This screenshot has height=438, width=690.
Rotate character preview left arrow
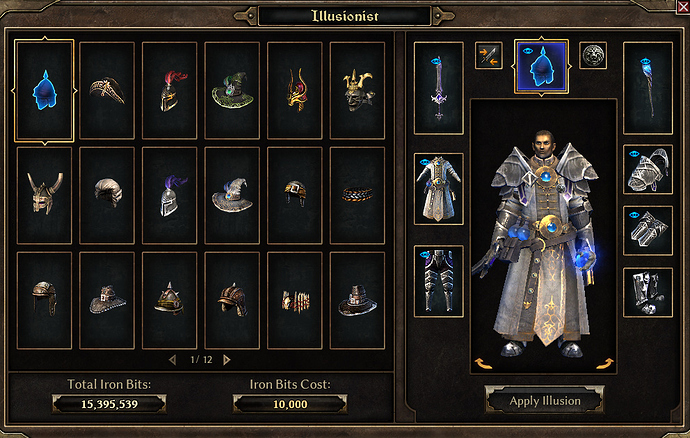484,363
